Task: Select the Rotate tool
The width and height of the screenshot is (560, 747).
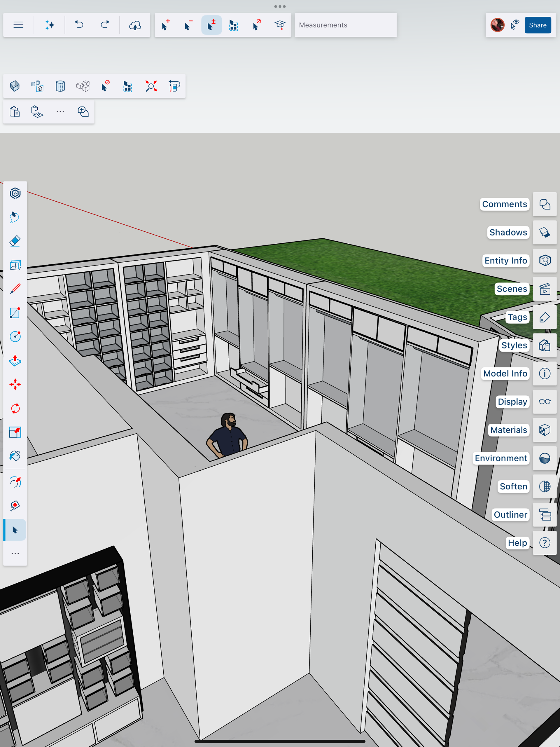Action: [15, 408]
